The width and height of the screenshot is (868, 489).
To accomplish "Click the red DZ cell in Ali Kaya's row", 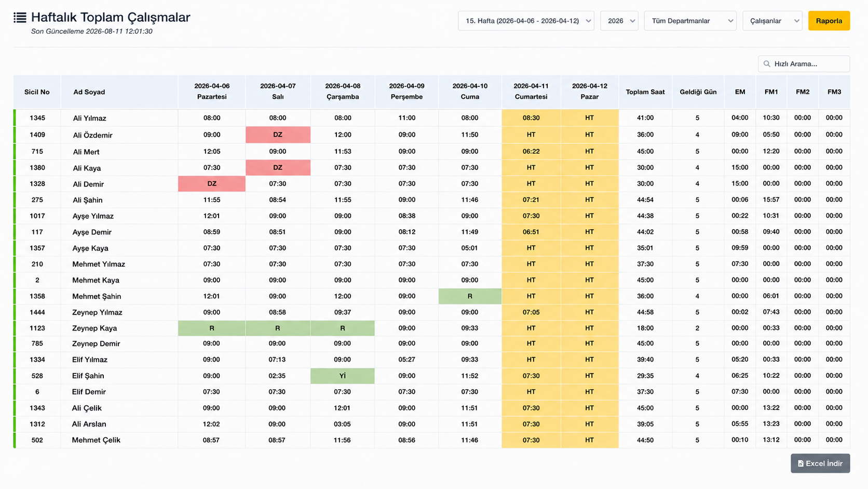I will pyautogui.click(x=278, y=167).
